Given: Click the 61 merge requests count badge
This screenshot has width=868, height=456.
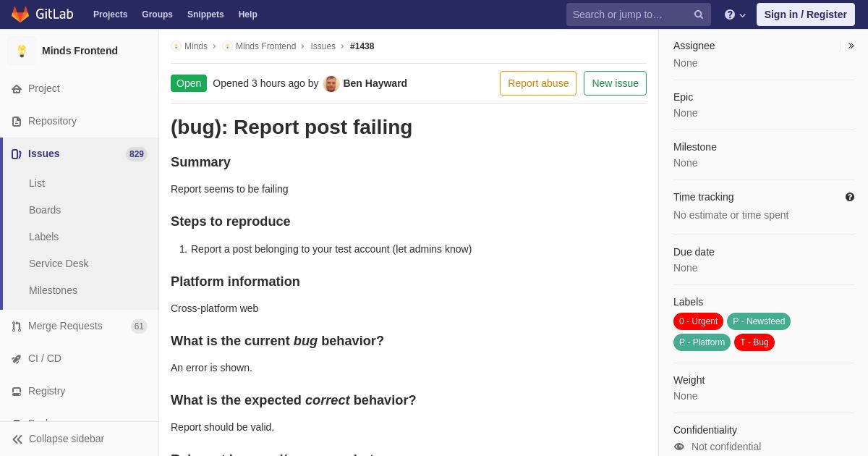Looking at the screenshot, I should (x=139, y=326).
